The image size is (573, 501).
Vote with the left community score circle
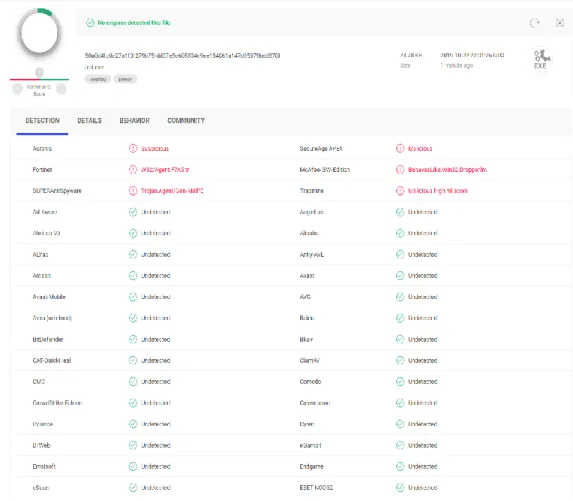[17, 89]
